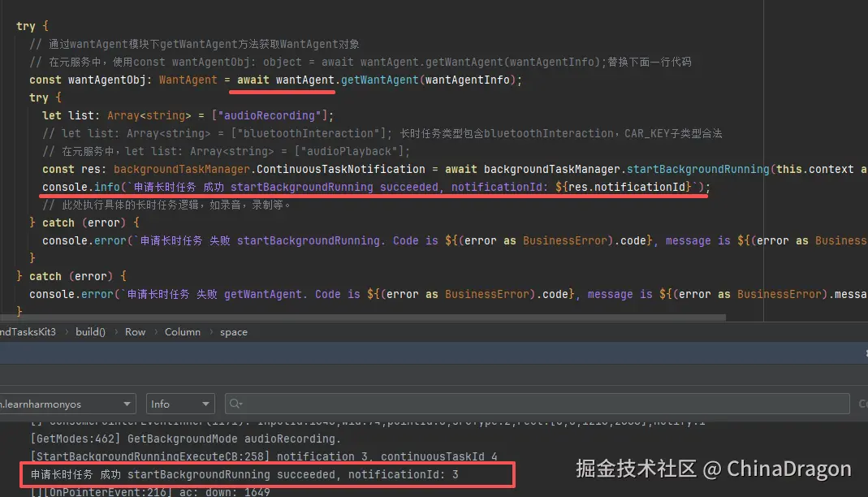Click the space breadcrumb at the end
This screenshot has height=497, width=868.
click(233, 331)
